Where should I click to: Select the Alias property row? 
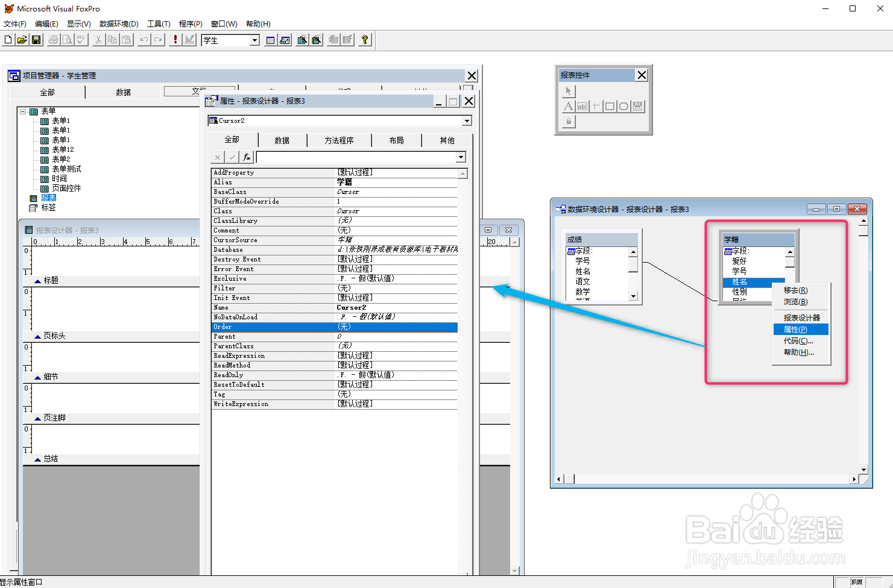pos(335,182)
